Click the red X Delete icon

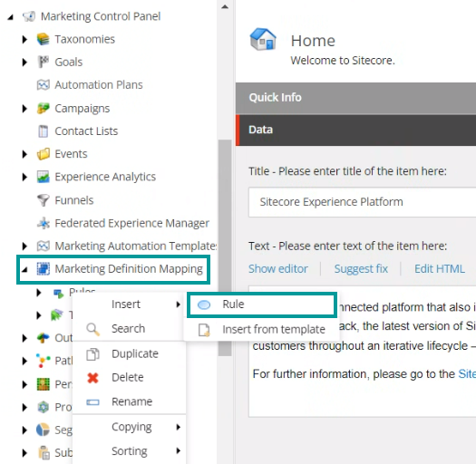(92, 378)
